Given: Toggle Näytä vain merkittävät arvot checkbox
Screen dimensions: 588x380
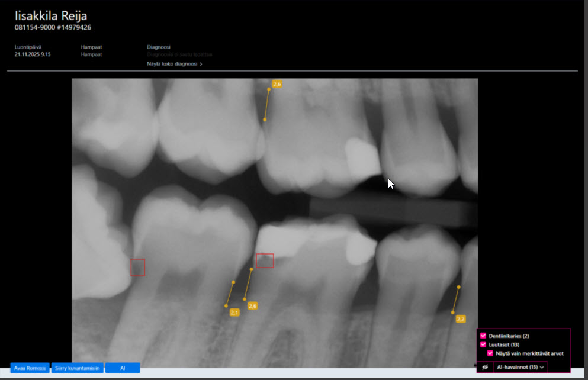Looking at the screenshot, I should click(x=490, y=353).
